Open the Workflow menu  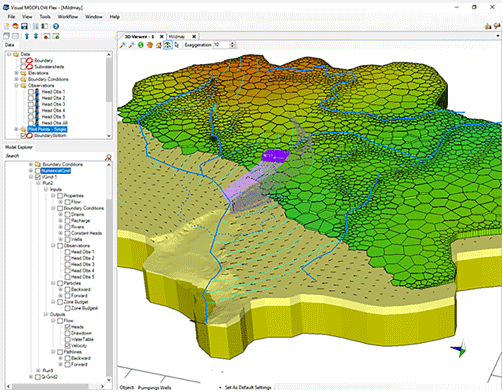(x=68, y=17)
